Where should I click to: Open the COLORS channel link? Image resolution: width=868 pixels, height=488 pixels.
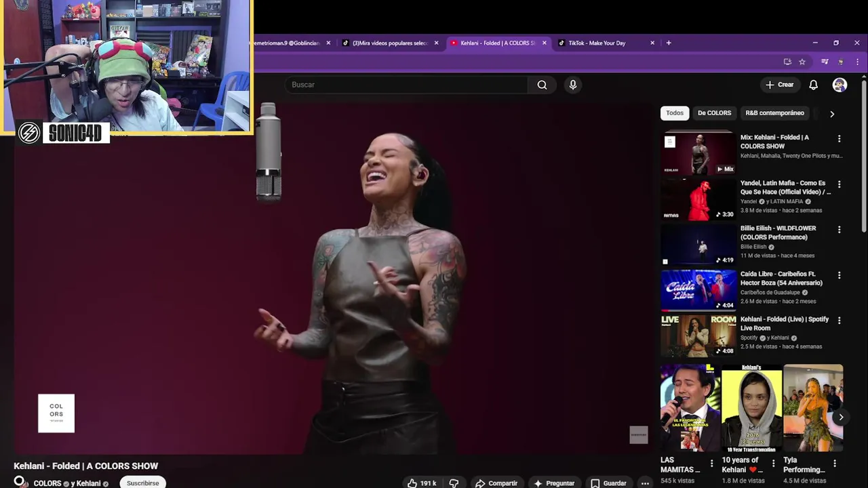(x=47, y=483)
